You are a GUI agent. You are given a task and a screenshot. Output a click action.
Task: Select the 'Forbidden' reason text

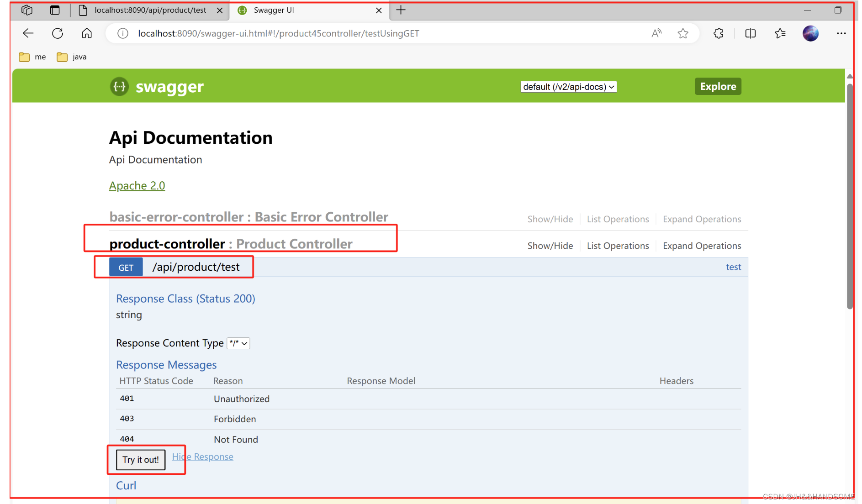[235, 419]
